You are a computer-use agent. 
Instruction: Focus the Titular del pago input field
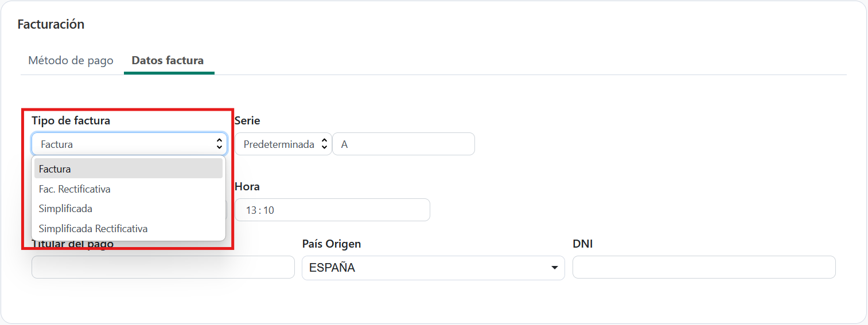[x=163, y=268]
